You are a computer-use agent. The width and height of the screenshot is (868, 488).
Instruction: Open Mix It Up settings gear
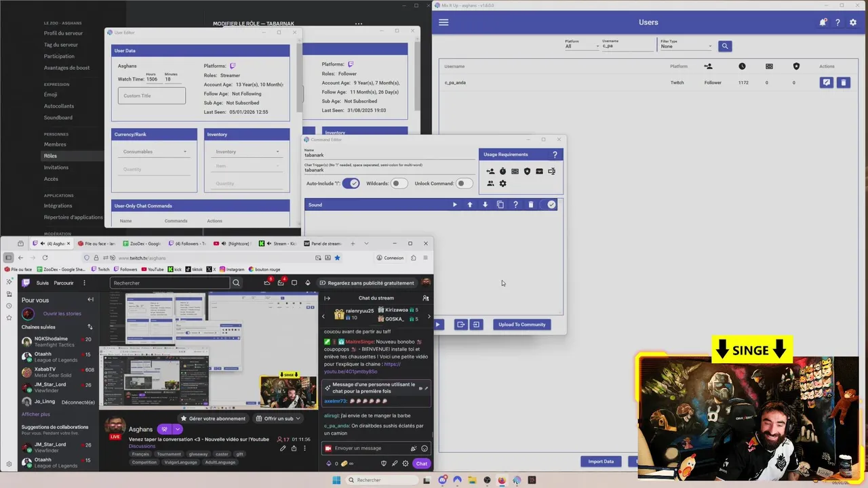[853, 22]
